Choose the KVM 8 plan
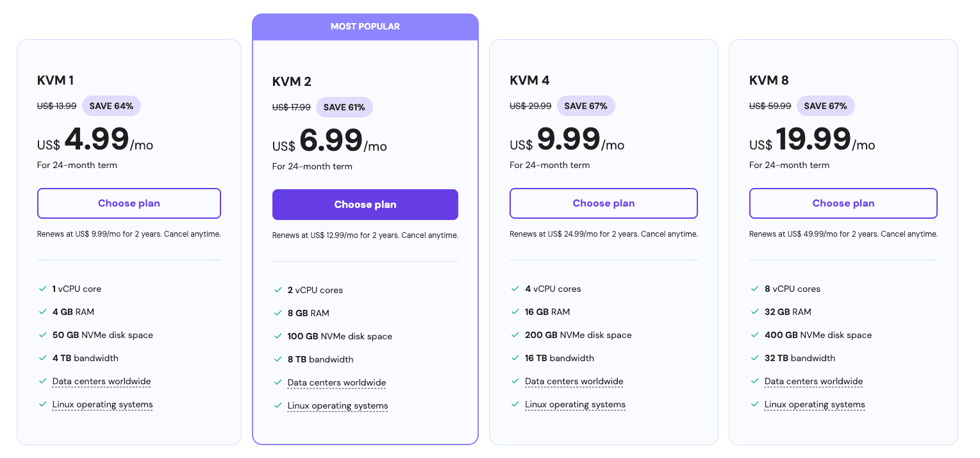This screenshot has width=980, height=458. [843, 203]
